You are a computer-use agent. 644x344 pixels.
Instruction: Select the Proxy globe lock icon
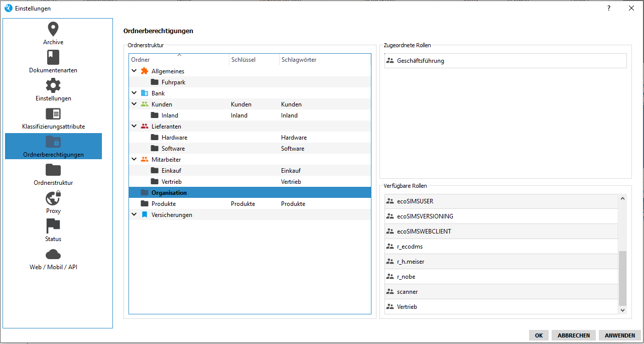pos(53,198)
